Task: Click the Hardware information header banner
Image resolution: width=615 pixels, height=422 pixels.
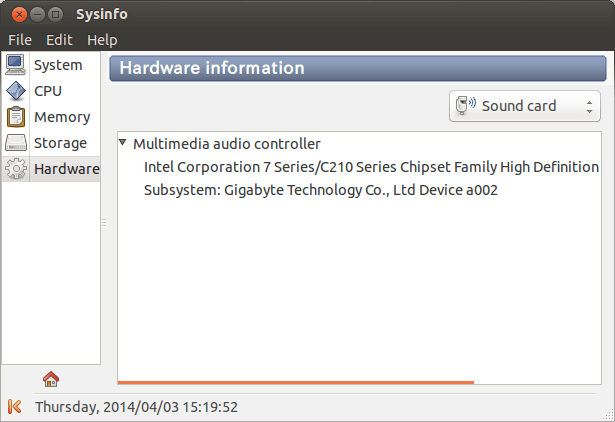Action: click(x=357, y=69)
